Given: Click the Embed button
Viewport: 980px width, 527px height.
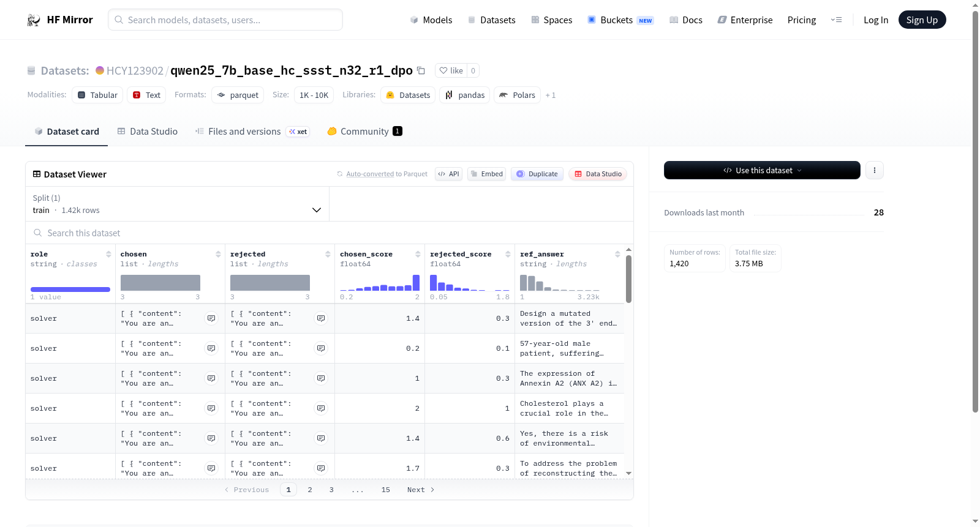Looking at the screenshot, I should pos(487,174).
